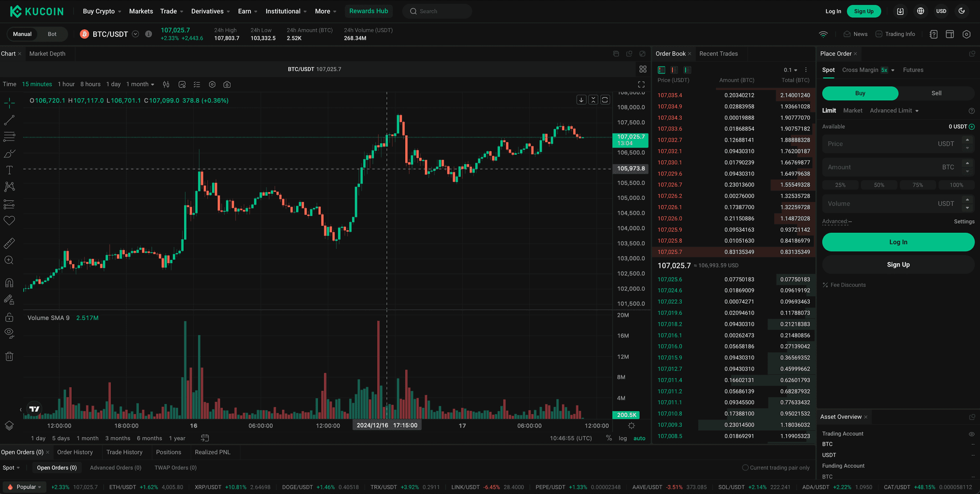Enable Current trading pair only option
This screenshot has width=980, height=494.
(745, 468)
